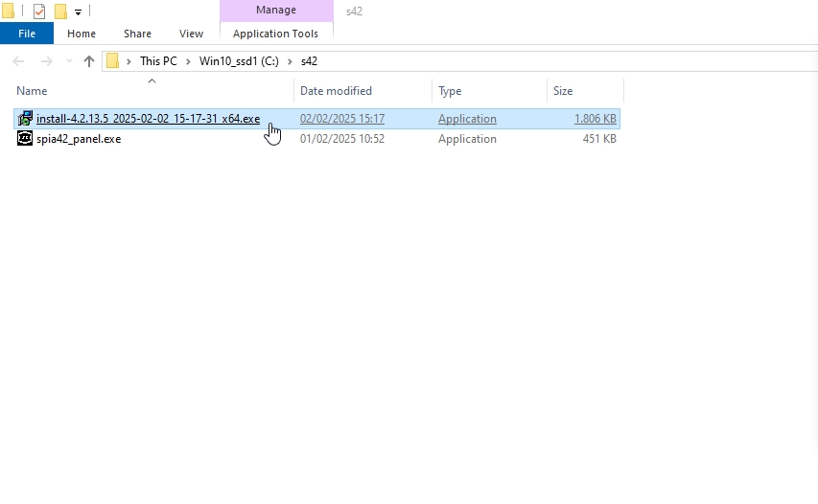Click the folder icon in the title bar
This screenshot has width=818, height=504.
[8, 11]
